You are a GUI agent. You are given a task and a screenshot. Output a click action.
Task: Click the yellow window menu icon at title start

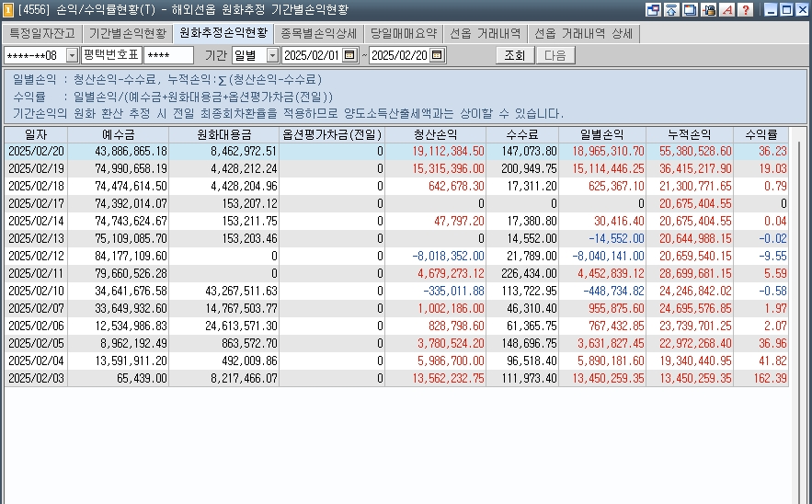[x=8, y=9]
